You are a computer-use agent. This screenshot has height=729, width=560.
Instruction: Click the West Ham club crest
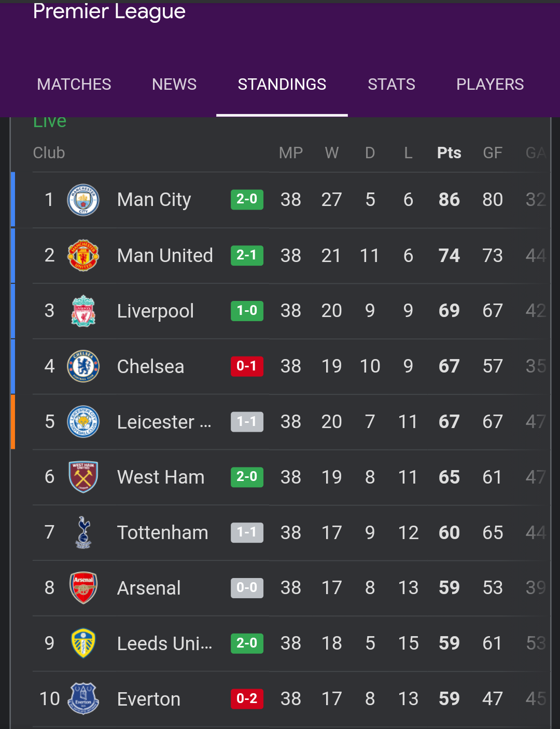coord(83,477)
